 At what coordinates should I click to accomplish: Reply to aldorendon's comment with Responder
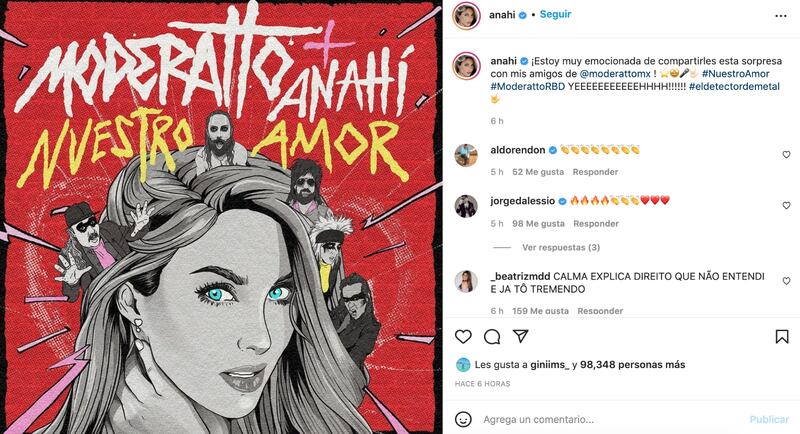pyautogui.click(x=595, y=172)
